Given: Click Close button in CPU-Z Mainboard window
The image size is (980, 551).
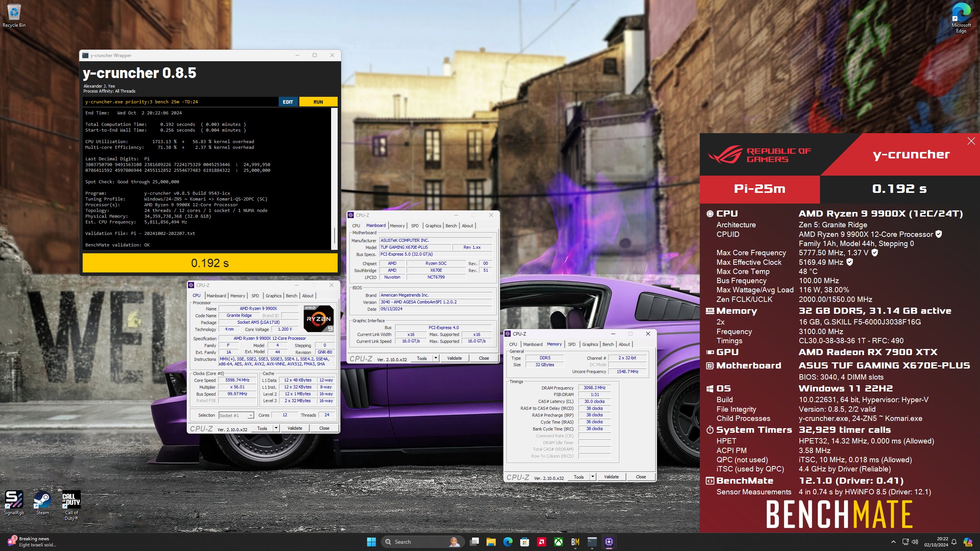Looking at the screenshot, I should pos(484,358).
